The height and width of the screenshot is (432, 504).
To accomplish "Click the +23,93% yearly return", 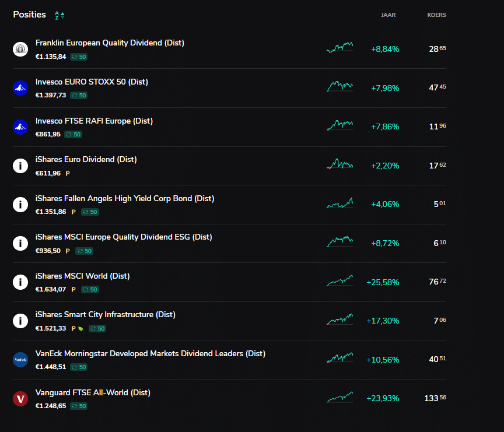I will pos(383,398).
